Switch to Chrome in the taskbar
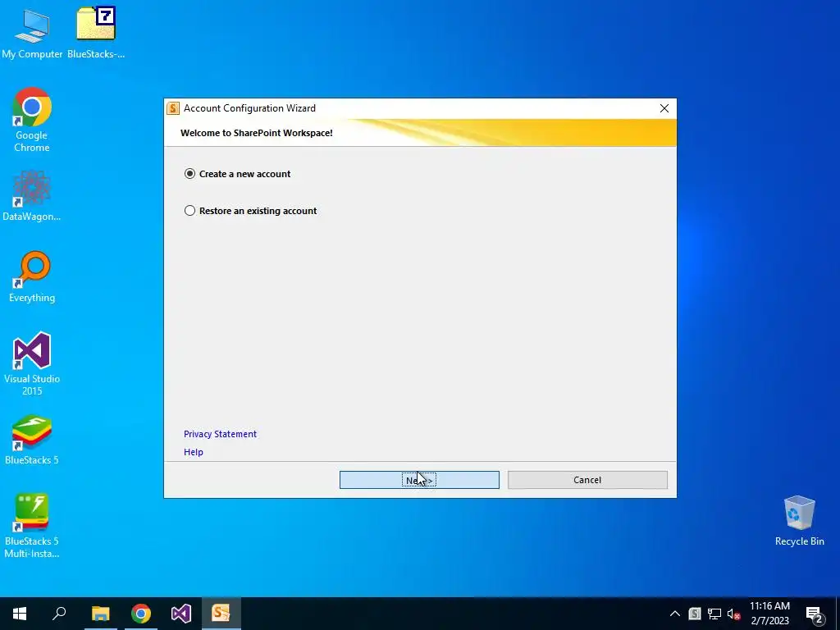This screenshot has height=630, width=840. tap(141, 614)
